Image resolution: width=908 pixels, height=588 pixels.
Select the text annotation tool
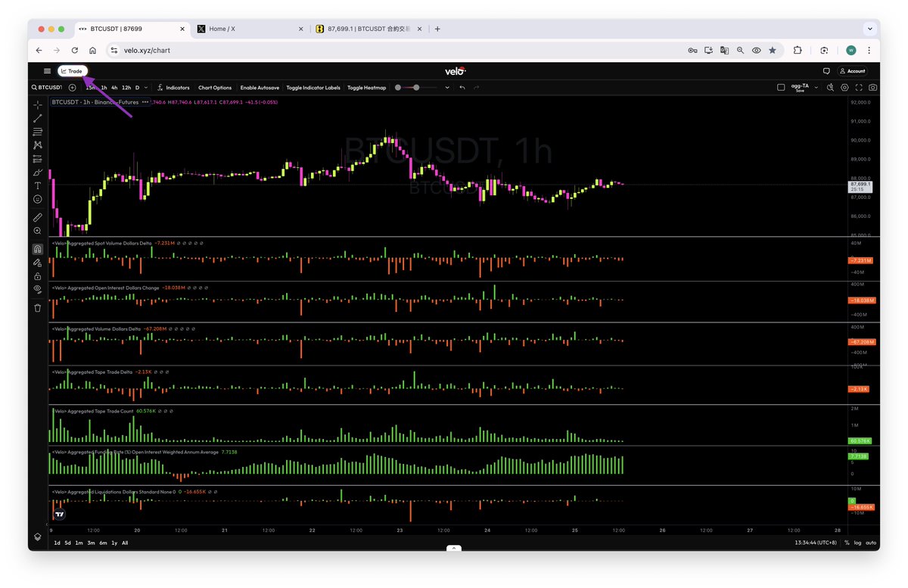pyautogui.click(x=38, y=186)
